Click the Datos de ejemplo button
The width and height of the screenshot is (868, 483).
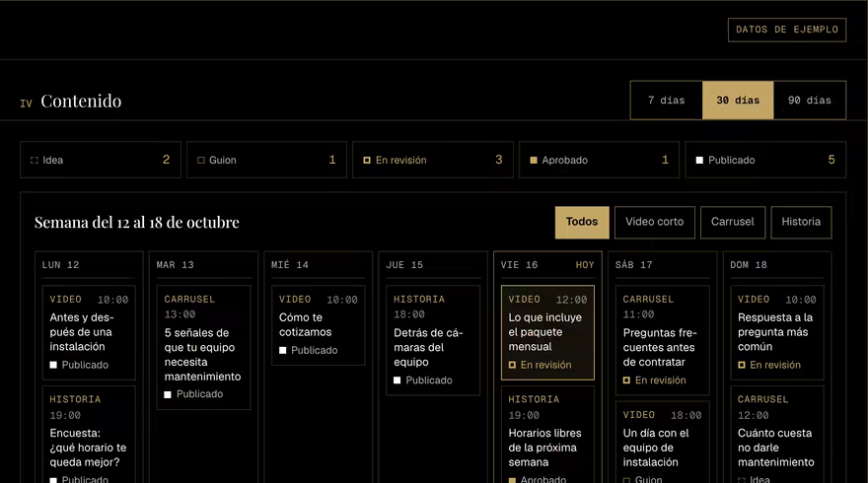point(787,30)
